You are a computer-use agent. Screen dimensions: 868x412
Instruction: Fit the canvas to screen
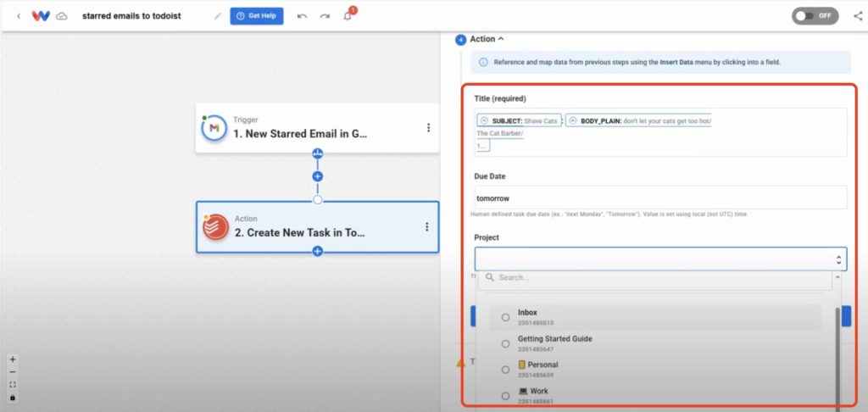point(13,385)
